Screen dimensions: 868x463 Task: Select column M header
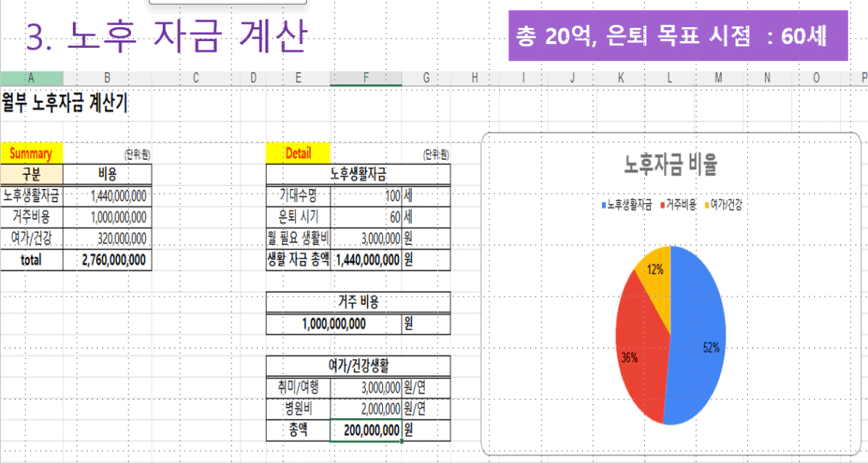click(718, 78)
